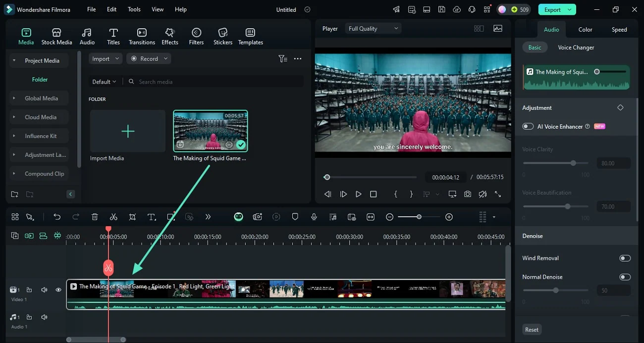Open the Stickers panel
The image size is (644, 343).
(223, 37)
